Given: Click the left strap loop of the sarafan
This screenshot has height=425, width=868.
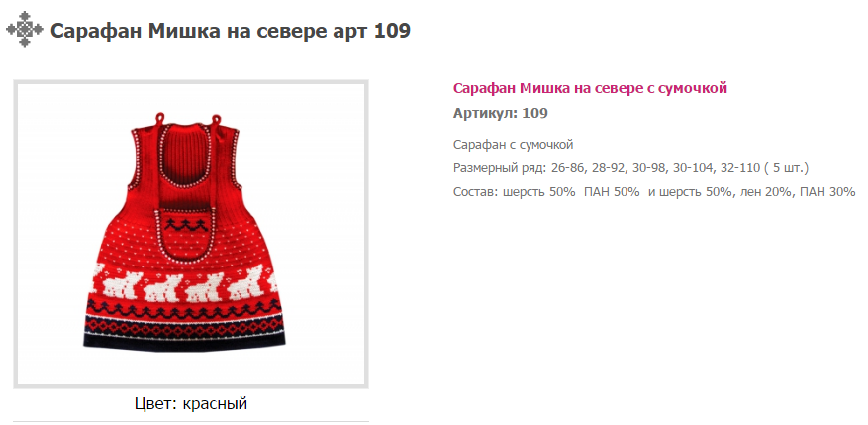Looking at the screenshot, I should pos(159,118).
